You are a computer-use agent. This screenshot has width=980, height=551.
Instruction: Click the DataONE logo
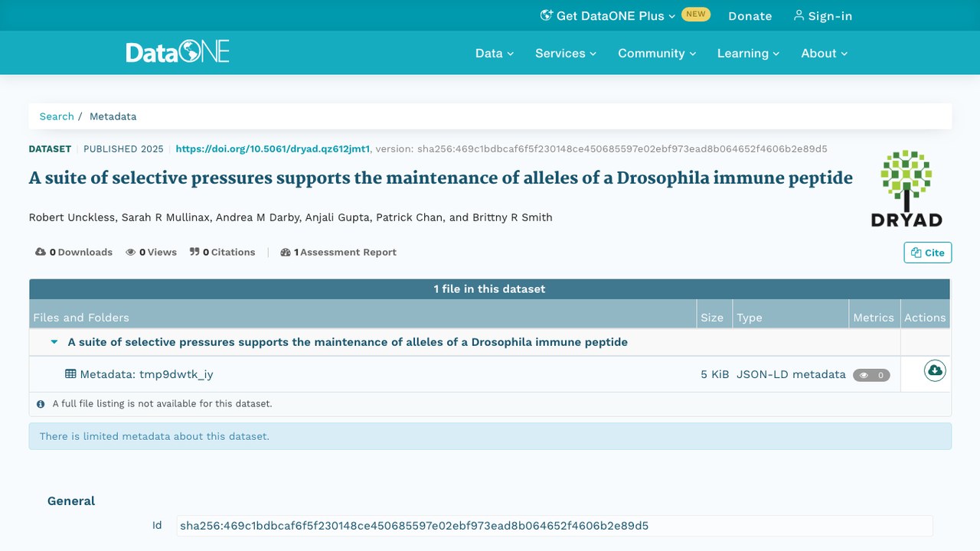[x=178, y=52]
